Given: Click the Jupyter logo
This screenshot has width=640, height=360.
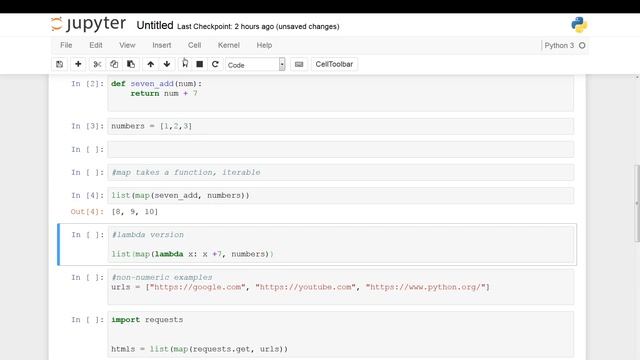Looking at the screenshot, I should pyautogui.click(x=89, y=24).
